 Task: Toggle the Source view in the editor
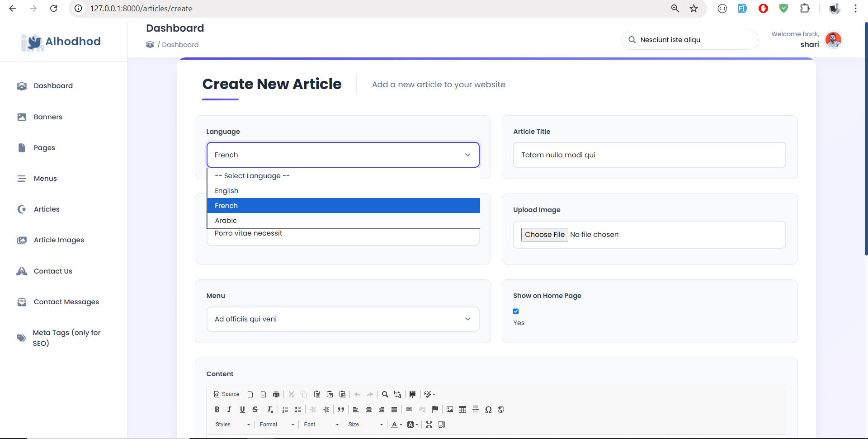coord(226,394)
